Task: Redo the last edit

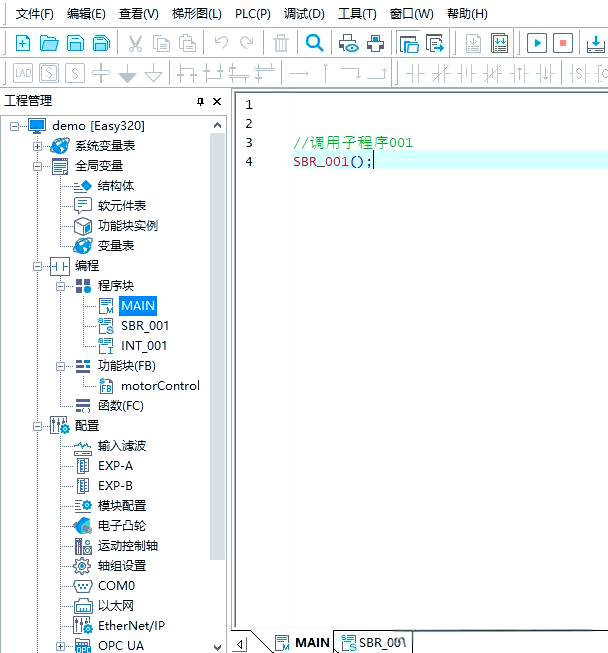Action: (247, 42)
